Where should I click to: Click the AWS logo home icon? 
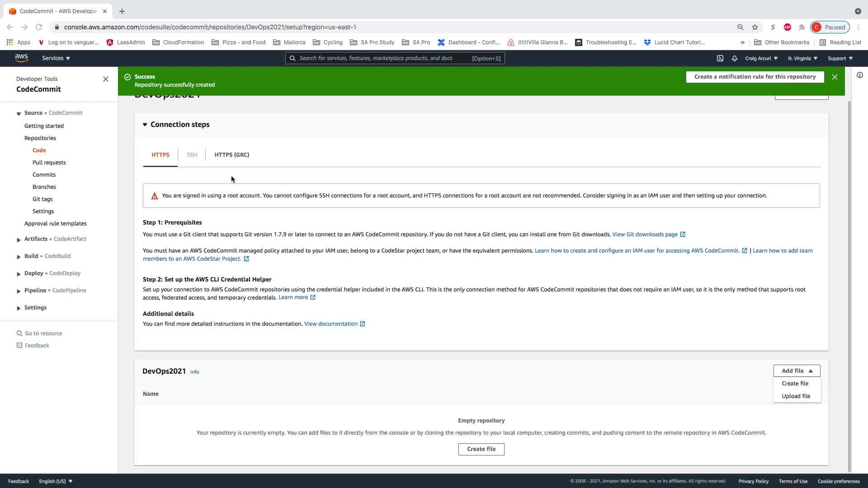pos(21,58)
